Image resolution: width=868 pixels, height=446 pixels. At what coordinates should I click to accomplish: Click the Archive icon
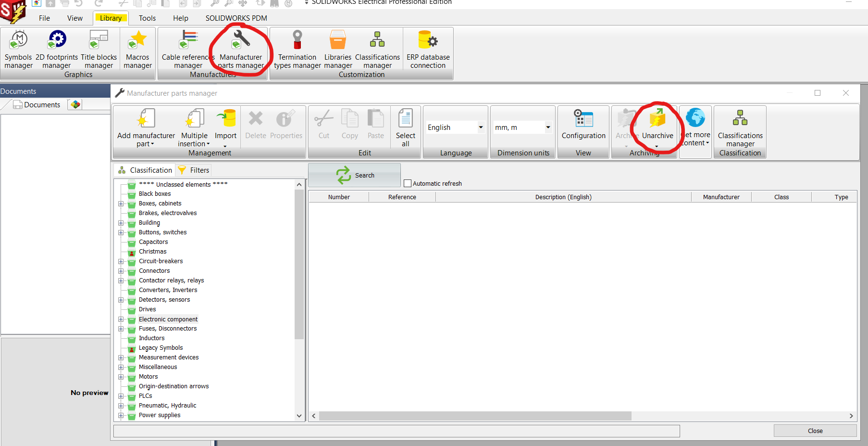[x=627, y=127]
